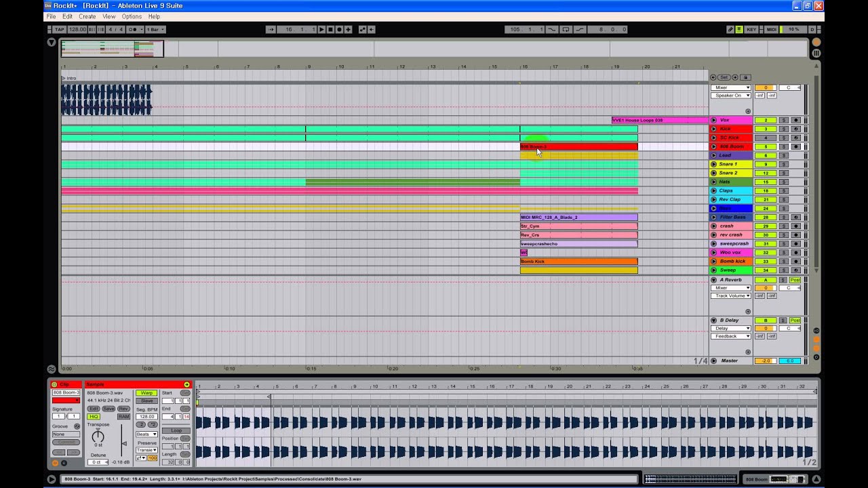868x488 pixels.
Task: Mute Lead track via activator 6
Action: (x=766, y=155)
